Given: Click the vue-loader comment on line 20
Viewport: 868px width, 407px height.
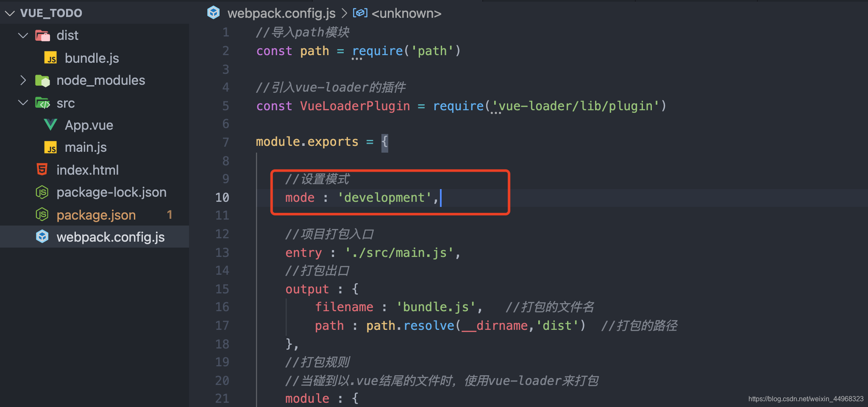Looking at the screenshot, I should point(442,381).
